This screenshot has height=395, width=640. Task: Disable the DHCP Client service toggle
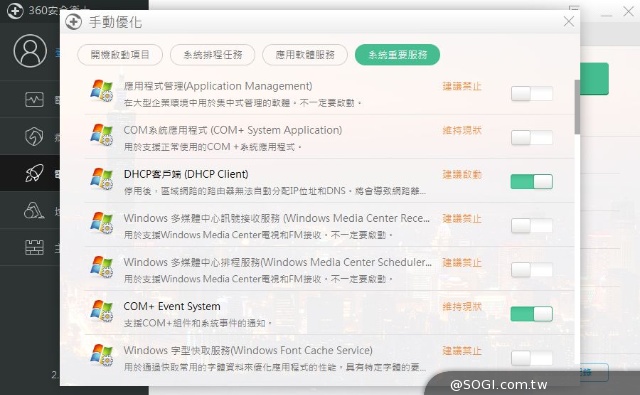tap(531, 182)
